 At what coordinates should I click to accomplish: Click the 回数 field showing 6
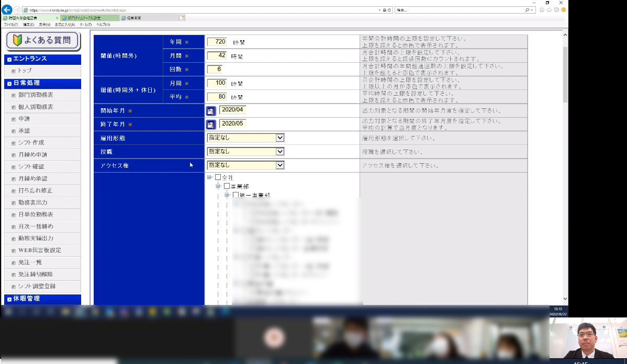(215, 69)
